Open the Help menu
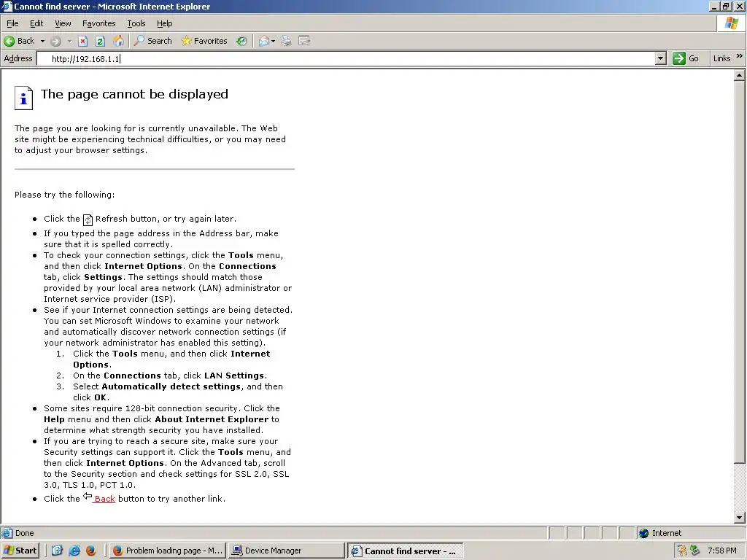This screenshot has height=560, width=747. click(x=164, y=23)
